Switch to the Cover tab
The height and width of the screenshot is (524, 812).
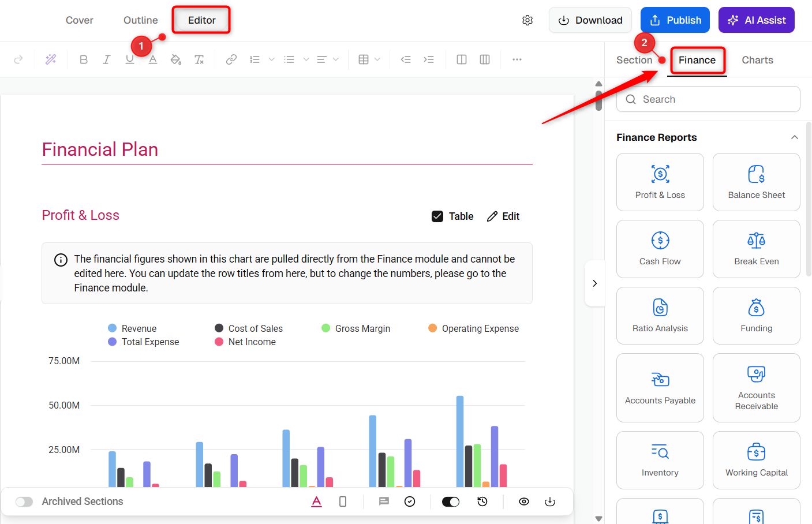click(x=80, y=20)
